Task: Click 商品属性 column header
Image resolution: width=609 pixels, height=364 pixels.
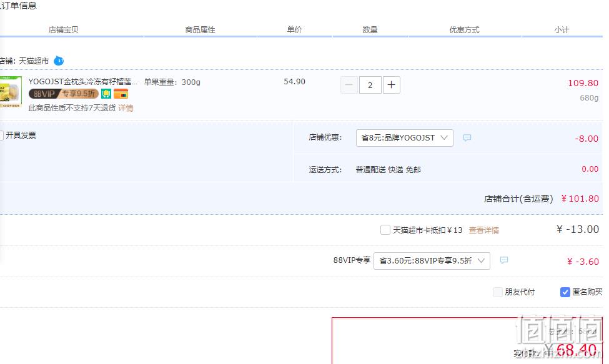Action: click(x=200, y=30)
